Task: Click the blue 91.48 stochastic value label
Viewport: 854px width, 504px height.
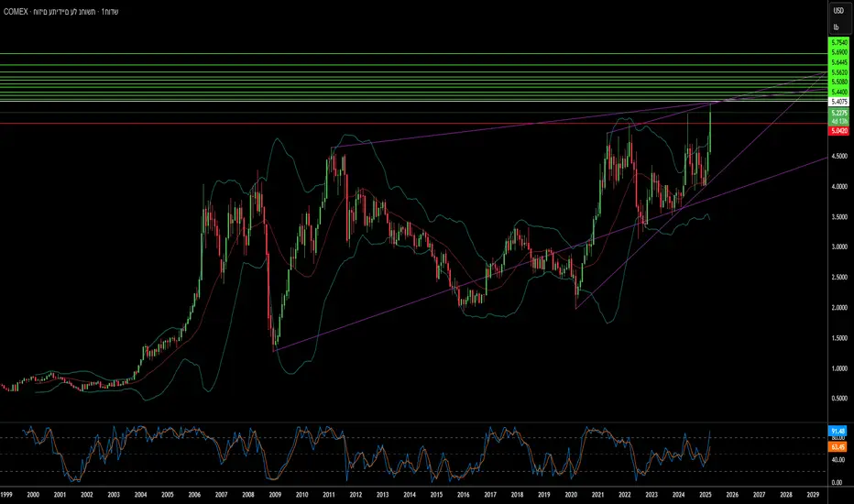Action: coord(838,431)
